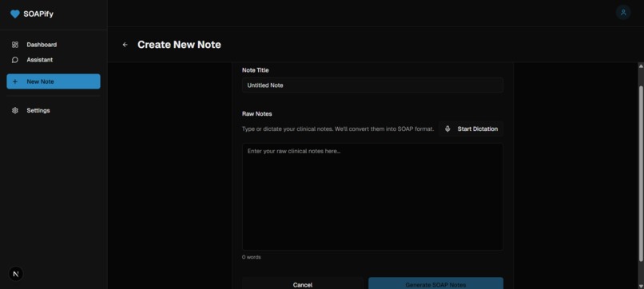Open the Dashboard menu item

point(54,45)
